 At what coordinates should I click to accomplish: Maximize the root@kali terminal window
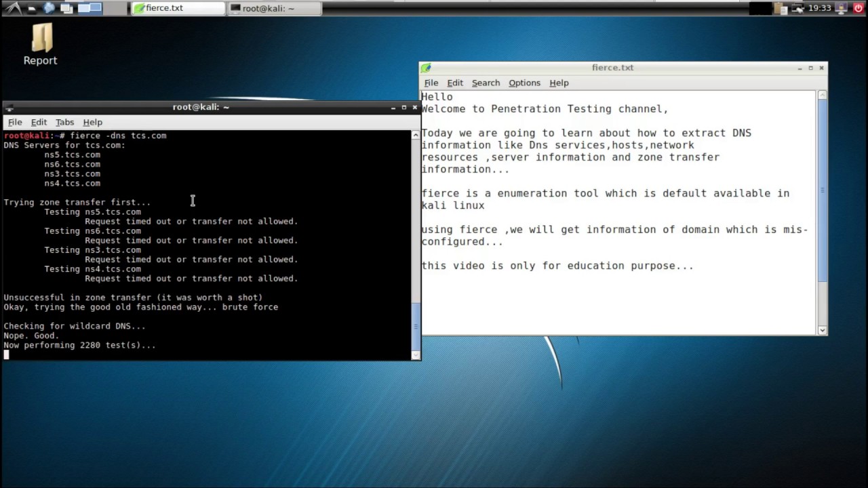coord(404,107)
